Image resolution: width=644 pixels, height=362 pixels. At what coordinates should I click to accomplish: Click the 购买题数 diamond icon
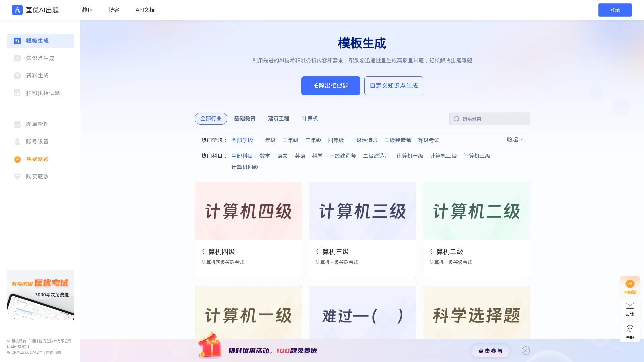click(17, 177)
